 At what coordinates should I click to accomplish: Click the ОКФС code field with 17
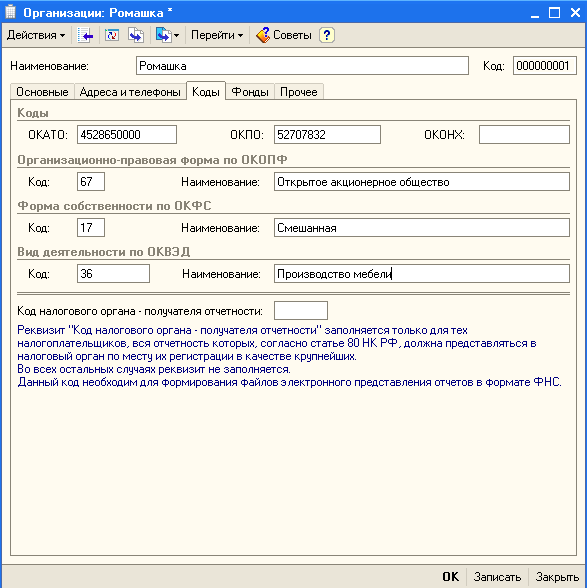pyautogui.click(x=91, y=228)
